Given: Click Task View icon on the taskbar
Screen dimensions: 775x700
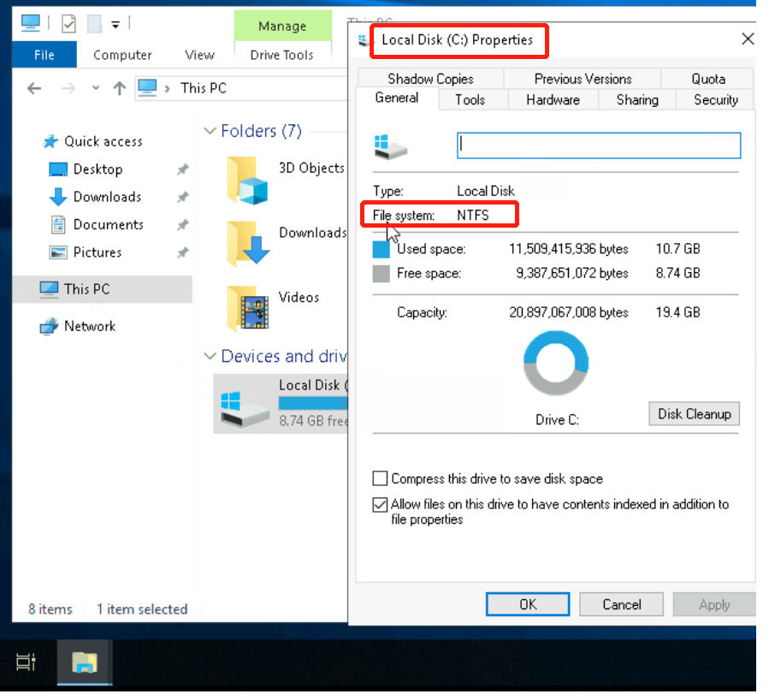Looking at the screenshot, I should click(x=26, y=661).
